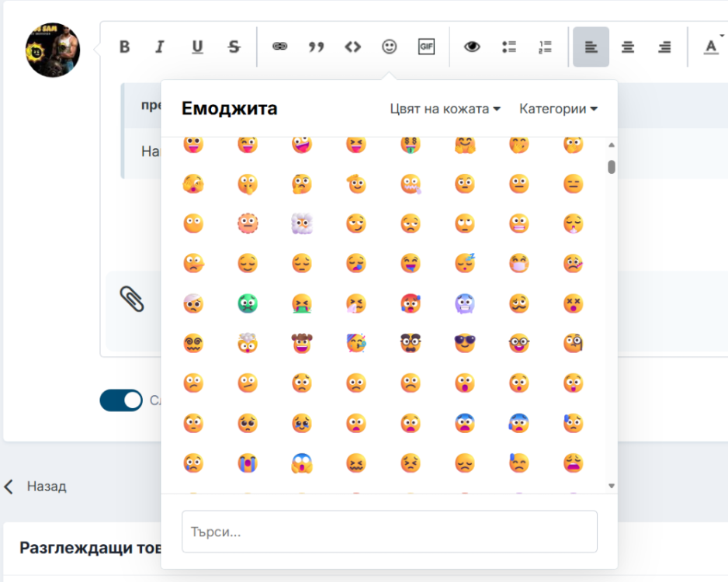This screenshot has width=728, height=582.
Task: Center align the text
Action: 628,47
